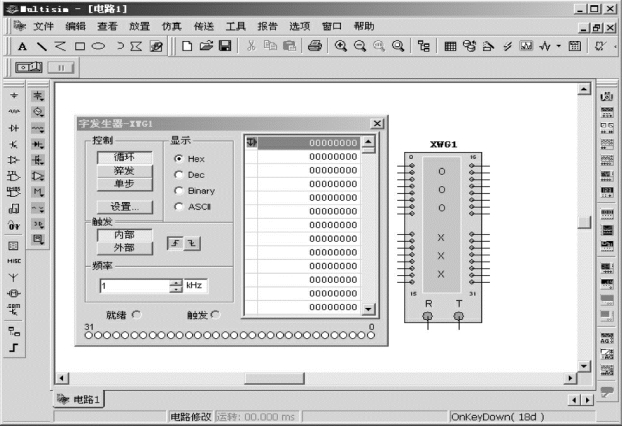Open the RF antenna component group
Viewport: 622px width, 426px height.
14,277
